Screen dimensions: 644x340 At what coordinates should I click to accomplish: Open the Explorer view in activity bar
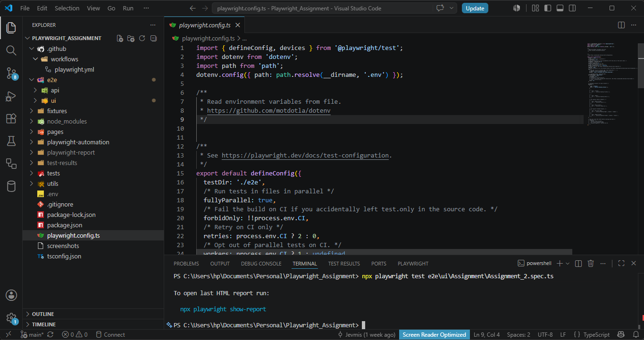(11, 27)
